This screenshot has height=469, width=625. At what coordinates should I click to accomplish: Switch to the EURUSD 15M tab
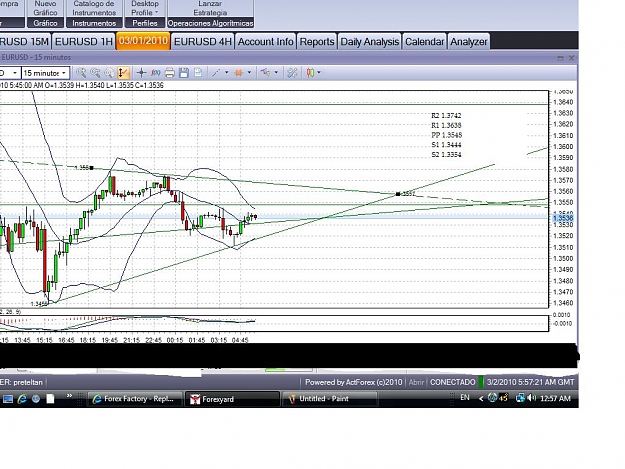(x=25, y=42)
